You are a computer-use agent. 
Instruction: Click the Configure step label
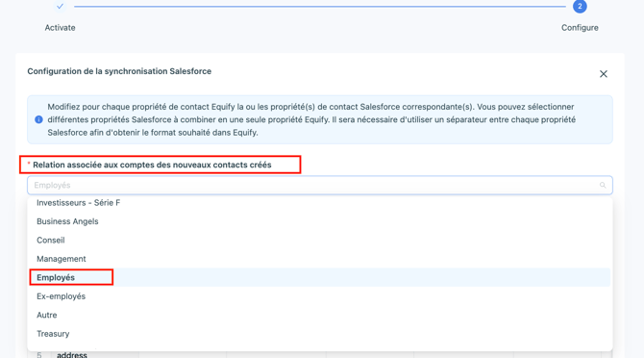[580, 28]
